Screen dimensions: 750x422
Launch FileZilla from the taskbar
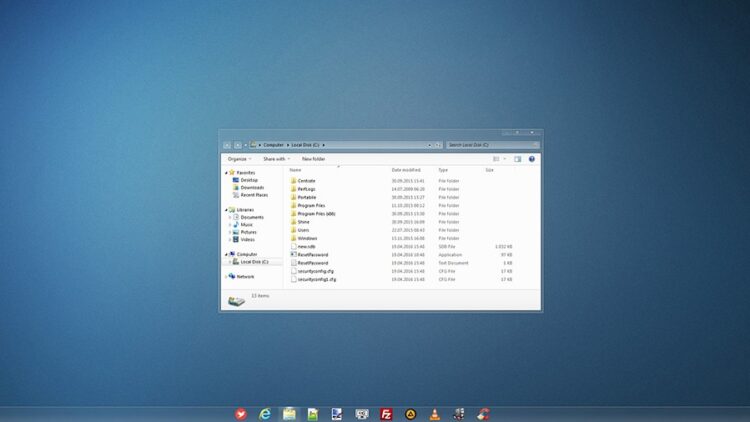click(386, 413)
